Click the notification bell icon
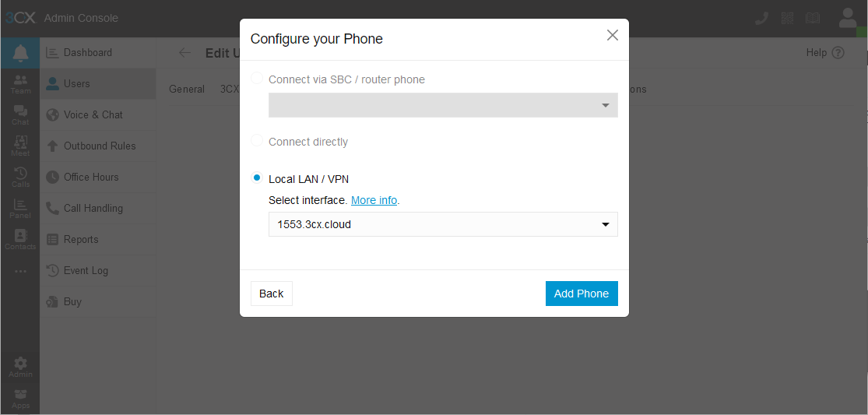 coord(20,53)
